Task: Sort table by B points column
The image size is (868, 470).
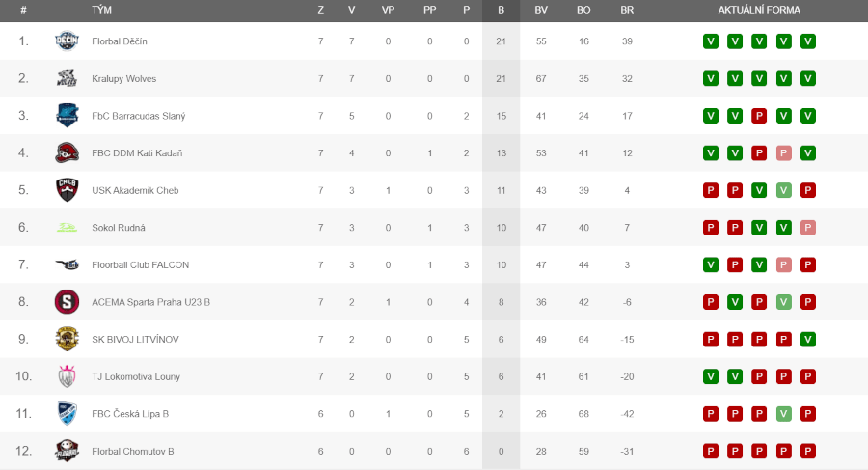Action: tap(501, 10)
